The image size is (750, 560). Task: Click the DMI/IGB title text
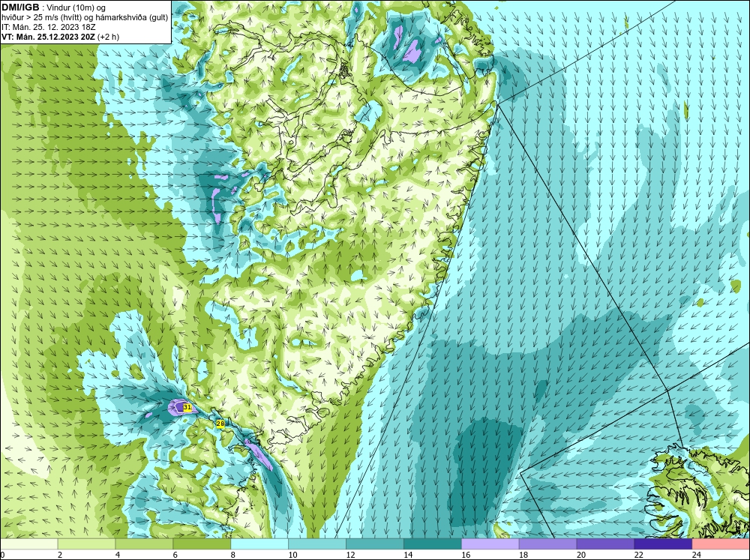click(20, 7)
